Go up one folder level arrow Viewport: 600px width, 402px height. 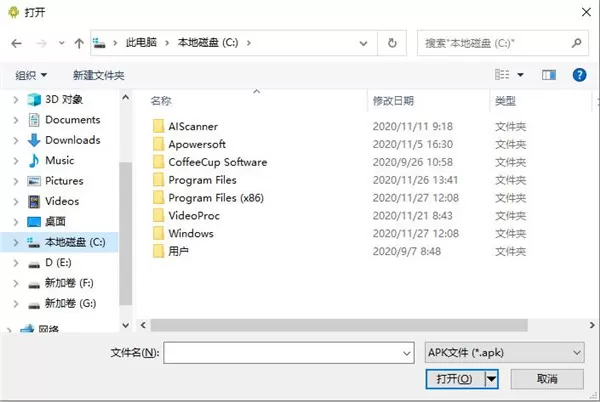[x=79, y=43]
